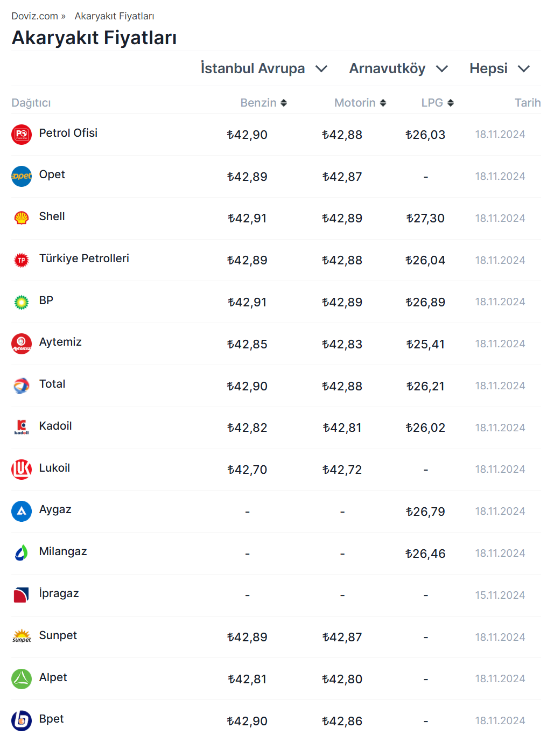The height and width of the screenshot is (756, 547).
Task: Click the Lukoil logo icon
Action: [x=22, y=470]
